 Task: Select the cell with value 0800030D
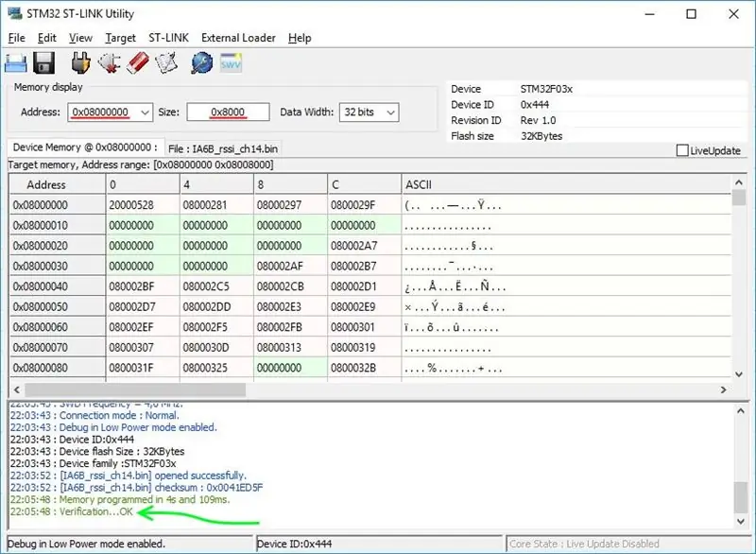216,347
